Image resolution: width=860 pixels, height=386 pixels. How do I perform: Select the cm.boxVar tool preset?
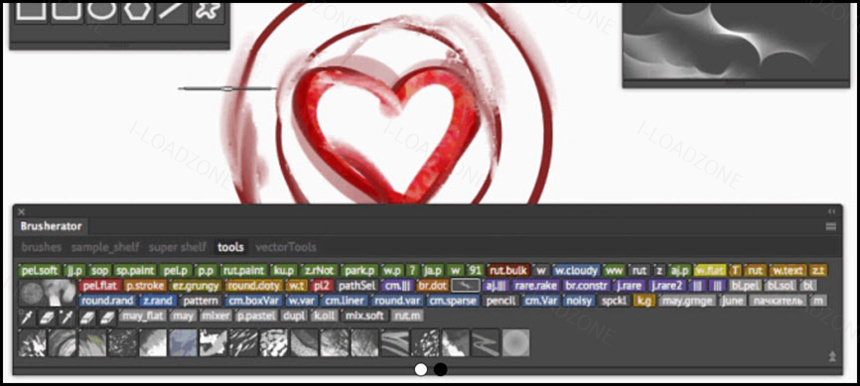click(253, 300)
